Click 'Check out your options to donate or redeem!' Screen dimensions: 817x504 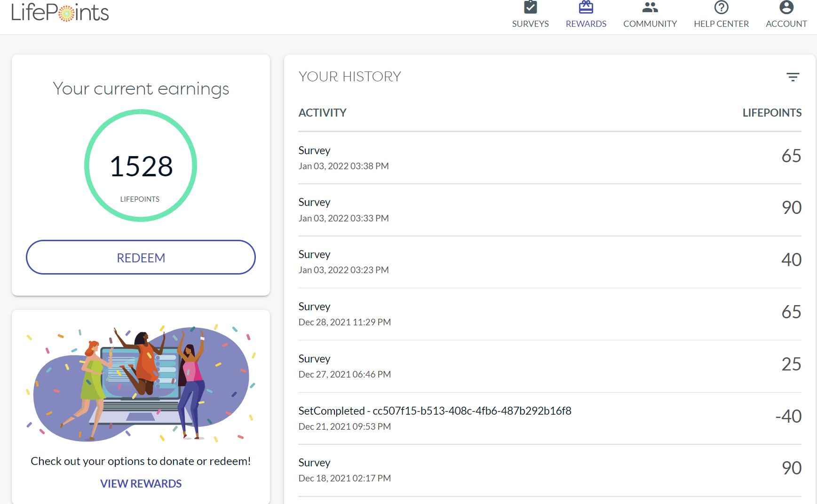click(x=141, y=461)
